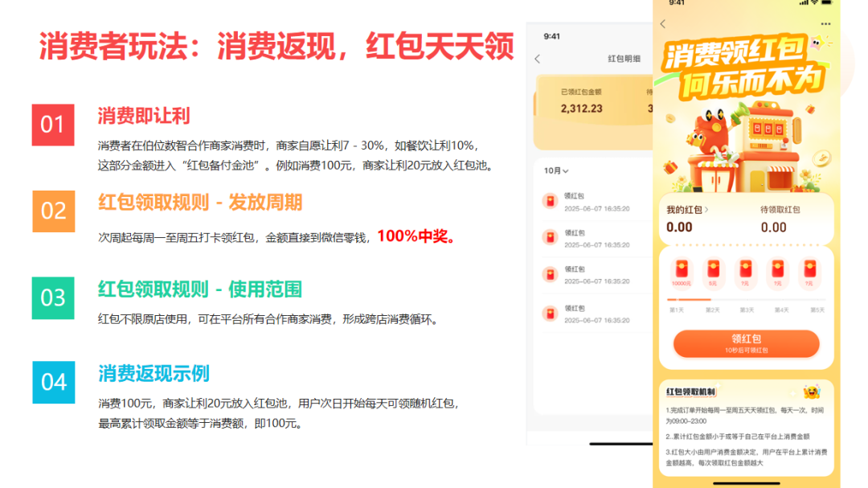This screenshot has width=868, height=488.
Task: Click the 9:41 clock on 红包明细 phone
Action: 551,36
